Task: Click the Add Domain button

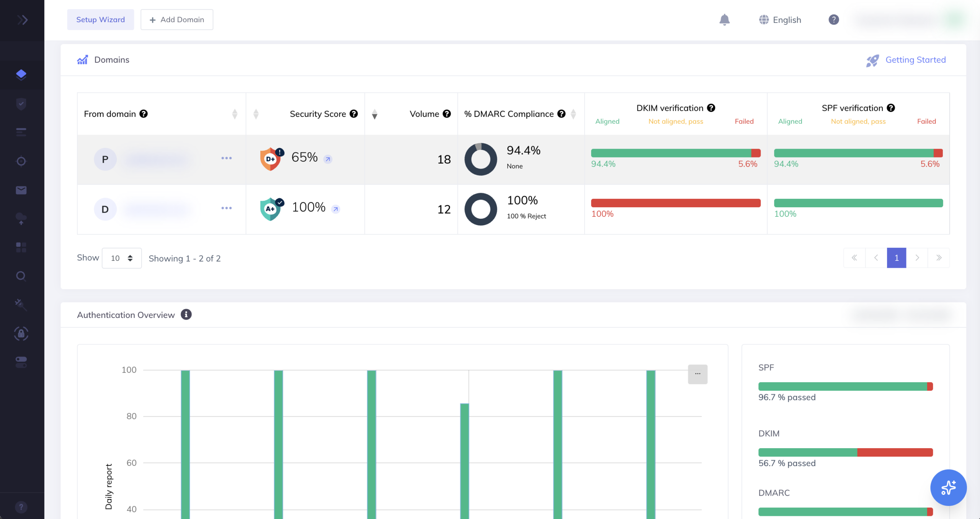Action: click(x=177, y=20)
